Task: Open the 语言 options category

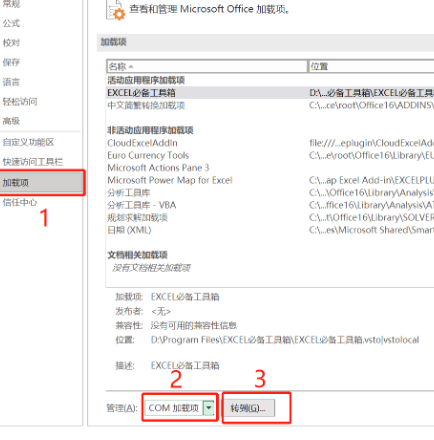Action: point(11,82)
